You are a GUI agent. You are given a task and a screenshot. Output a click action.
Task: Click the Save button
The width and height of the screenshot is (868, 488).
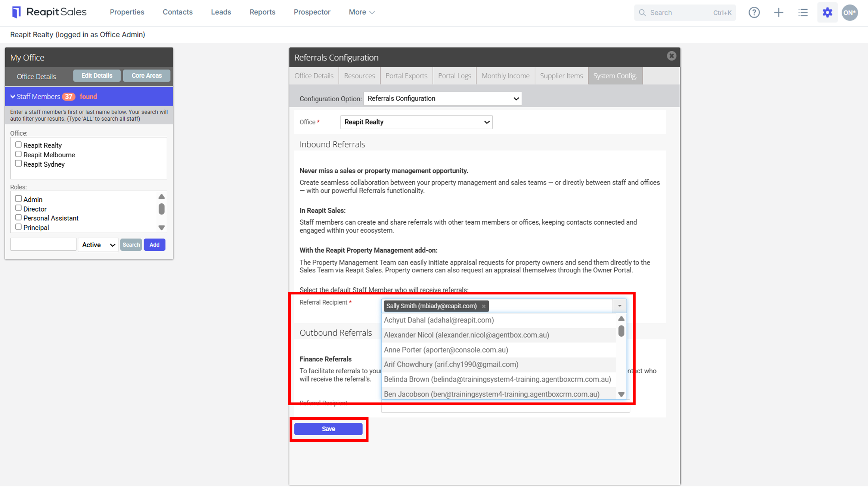tap(328, 429)
